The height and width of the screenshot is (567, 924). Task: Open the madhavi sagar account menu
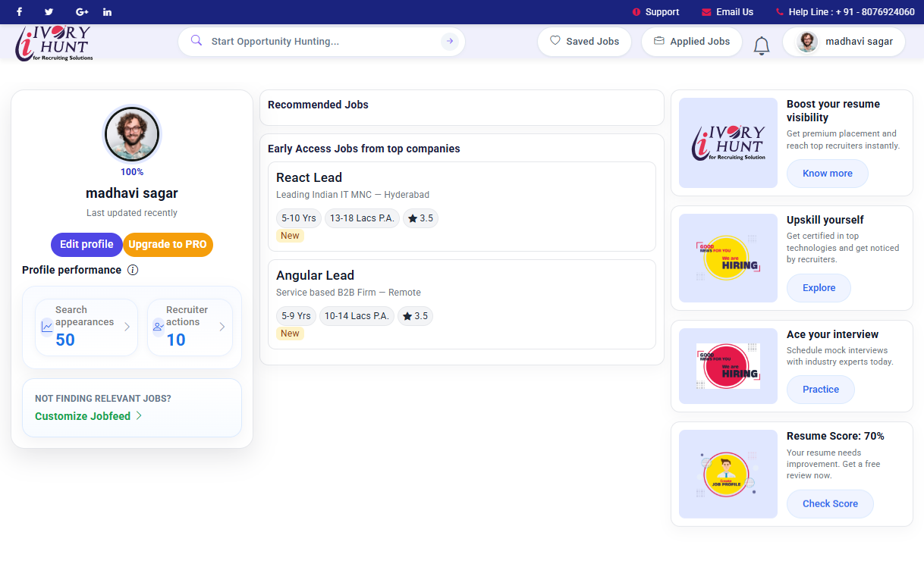coord(844,42)
